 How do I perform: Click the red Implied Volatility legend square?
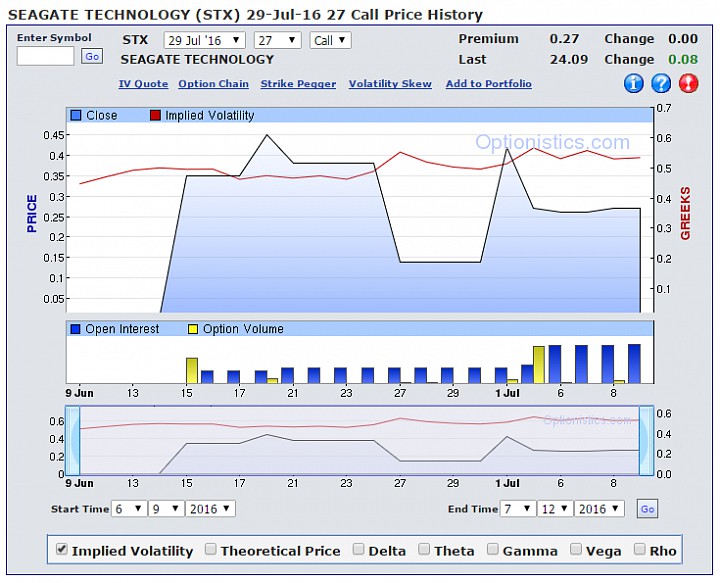(155, 115)
